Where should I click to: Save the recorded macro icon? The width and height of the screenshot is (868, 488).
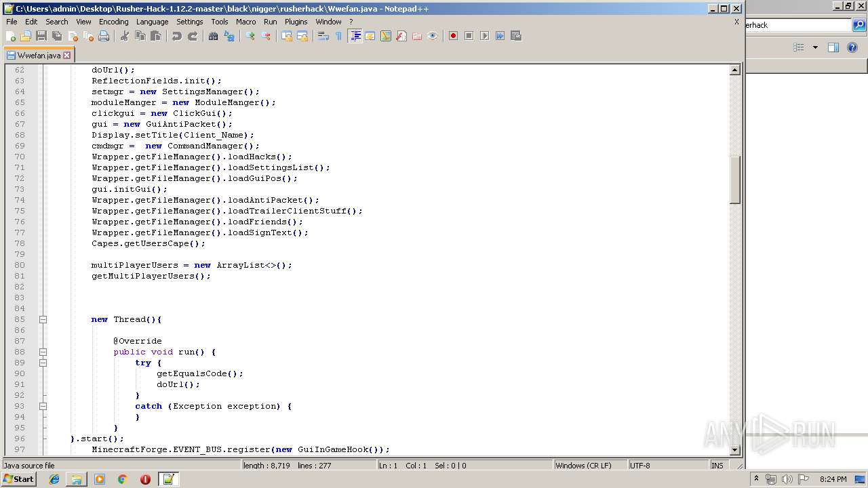(x=515, y=36)
